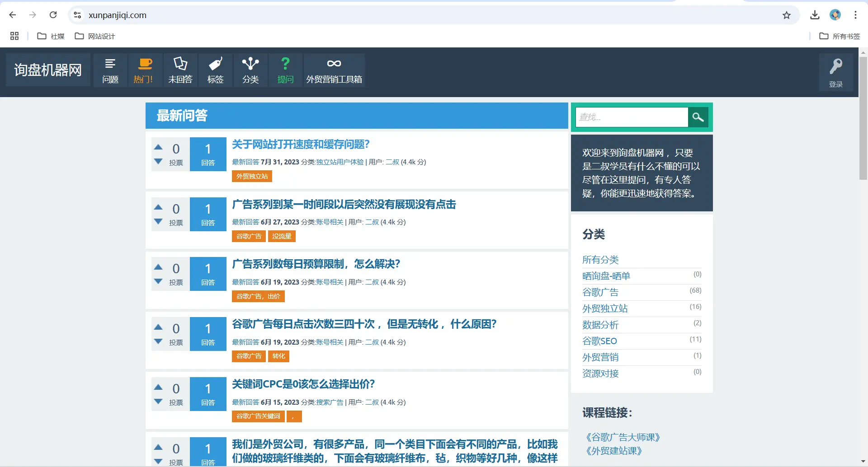Reload the current page
This screenshot has height=467, width=868.
53,15
